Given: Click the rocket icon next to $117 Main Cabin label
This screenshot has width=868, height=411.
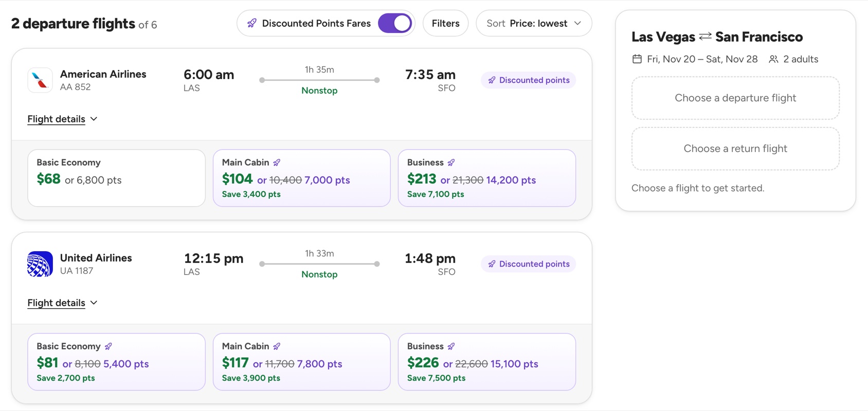Looking at the screenshot, I should [x=277, y=347].
